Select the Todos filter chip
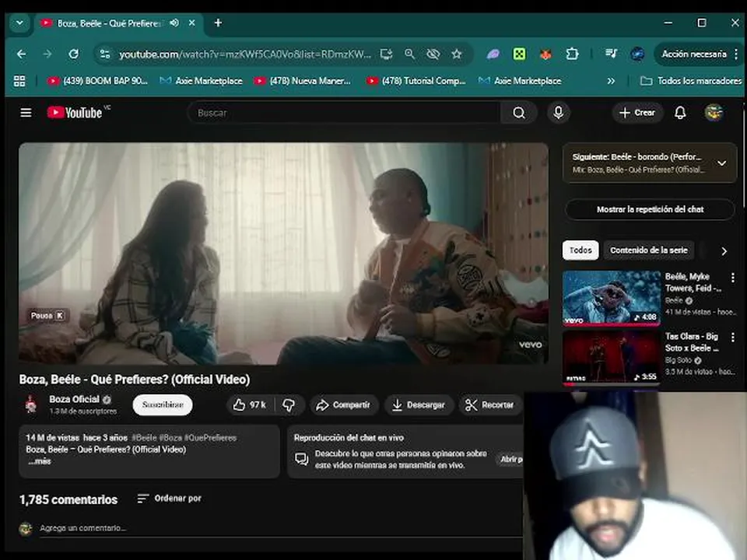The width and height of the screenshot is (747, 560). click(x=580, y=250)
